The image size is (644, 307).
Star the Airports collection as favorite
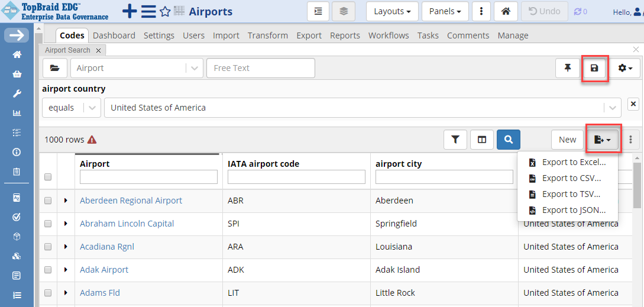(x=165, y=12)
